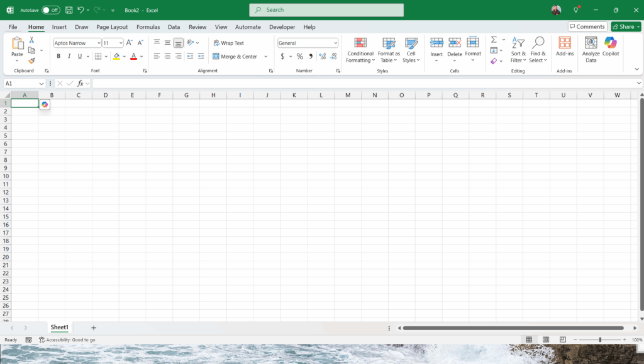Switch to the Page Layout tab
This screenshot has width=644, height=364.
[x=112, y=27]
